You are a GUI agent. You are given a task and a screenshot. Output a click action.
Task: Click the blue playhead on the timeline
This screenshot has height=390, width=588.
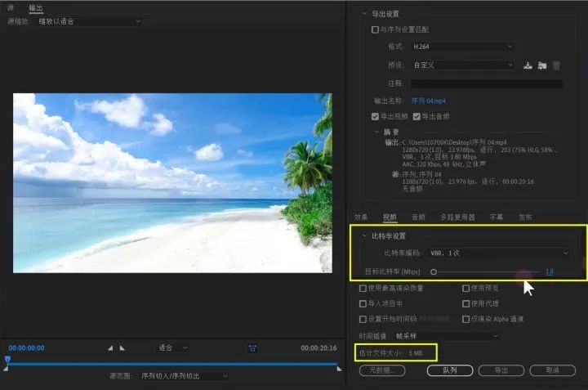pos(7,360)
